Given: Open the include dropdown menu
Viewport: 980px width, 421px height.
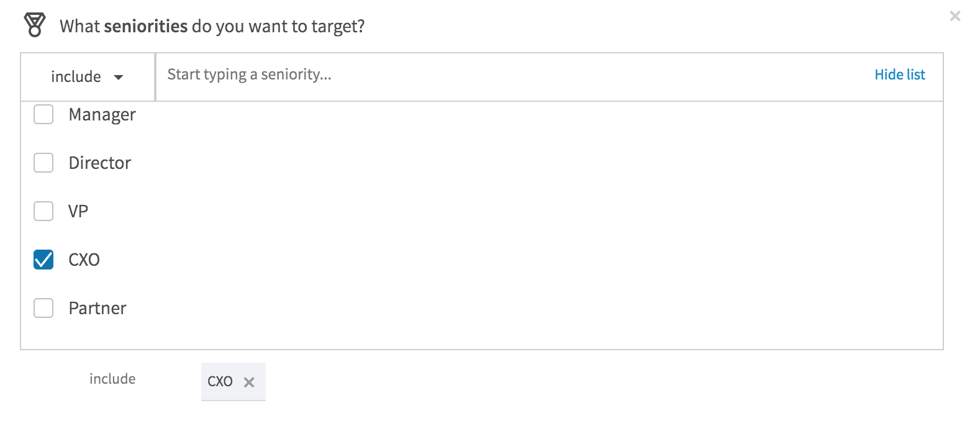Looking at the screenshot, I should [87, 77].
